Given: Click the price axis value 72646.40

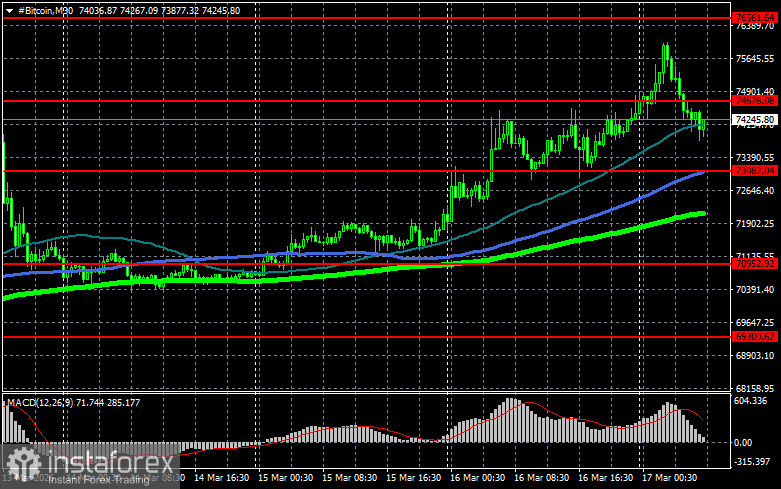Looking at the screenshot, I should click(x=755, y=191).
